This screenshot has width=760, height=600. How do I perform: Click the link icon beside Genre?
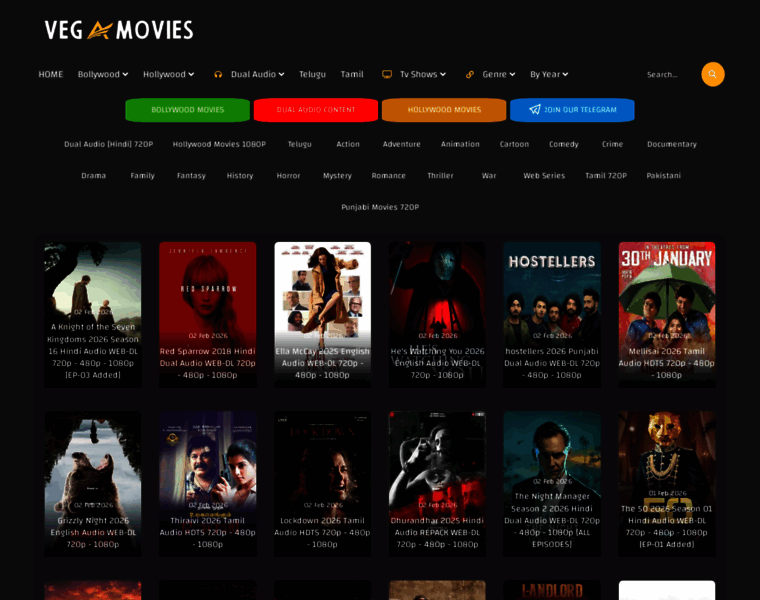pyautogui.click(x=470, y=75)
